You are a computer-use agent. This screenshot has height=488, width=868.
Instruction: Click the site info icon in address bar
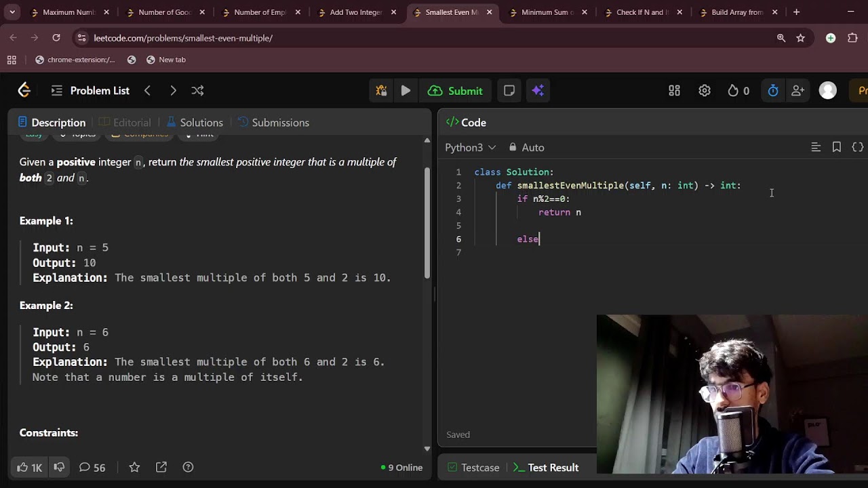(82, 38)
